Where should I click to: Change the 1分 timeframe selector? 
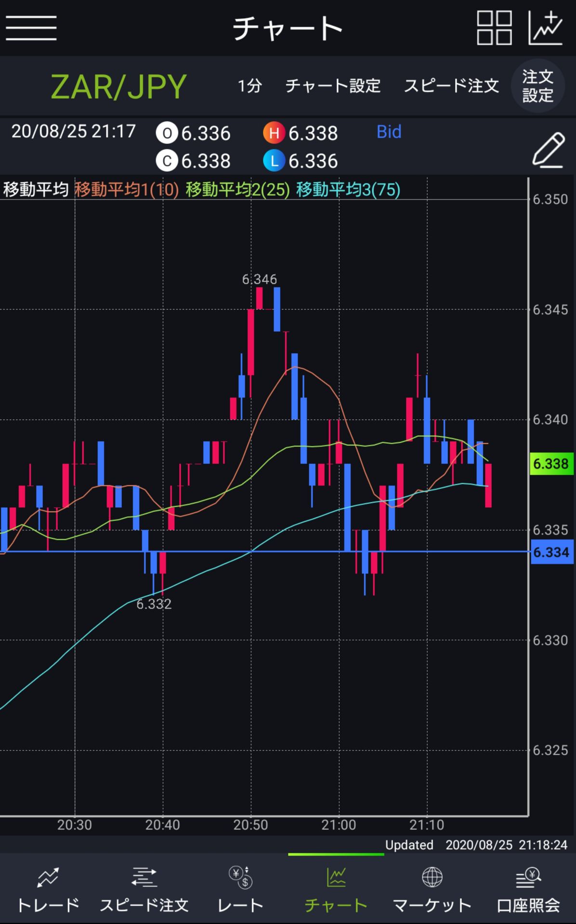click(249, 86)
